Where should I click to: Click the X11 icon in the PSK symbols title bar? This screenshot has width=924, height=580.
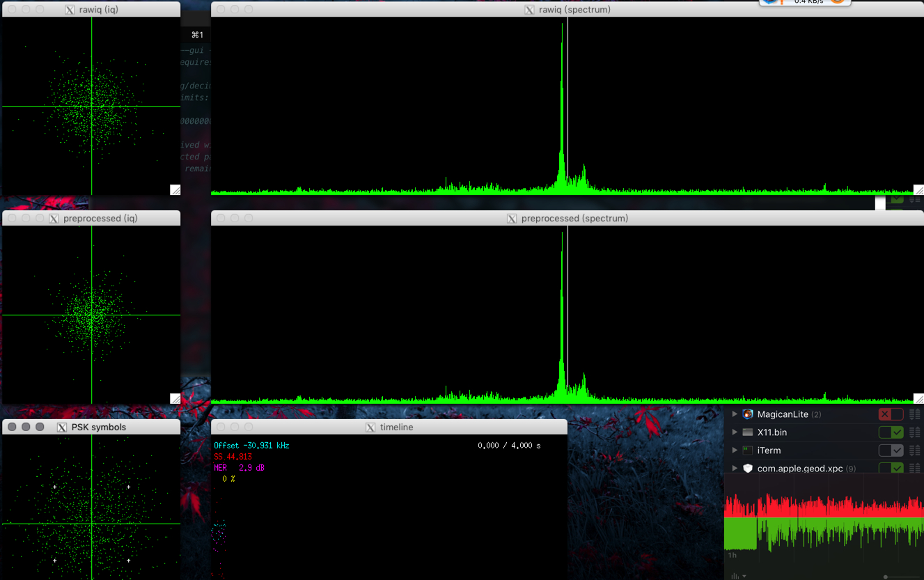tap(61, 427)
